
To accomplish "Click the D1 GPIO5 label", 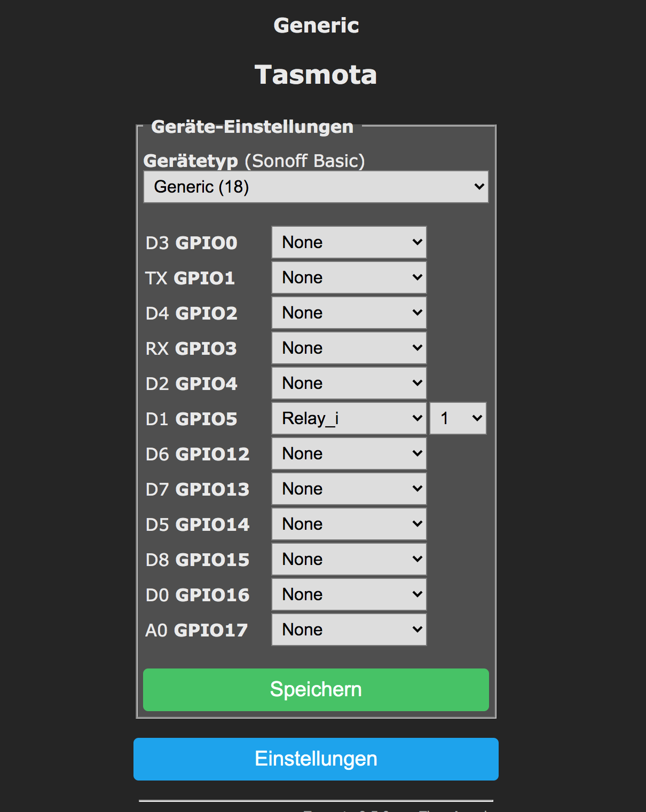I will 191,419.
